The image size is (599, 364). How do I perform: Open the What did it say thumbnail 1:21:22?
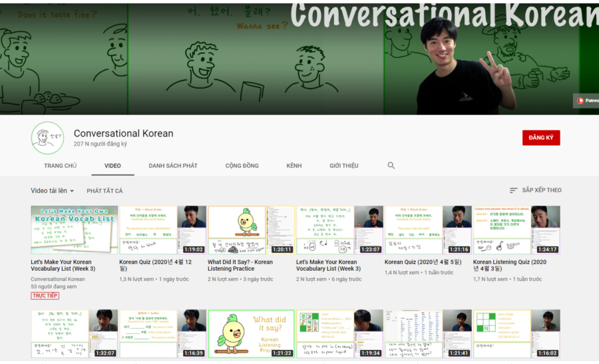point(251,334)
